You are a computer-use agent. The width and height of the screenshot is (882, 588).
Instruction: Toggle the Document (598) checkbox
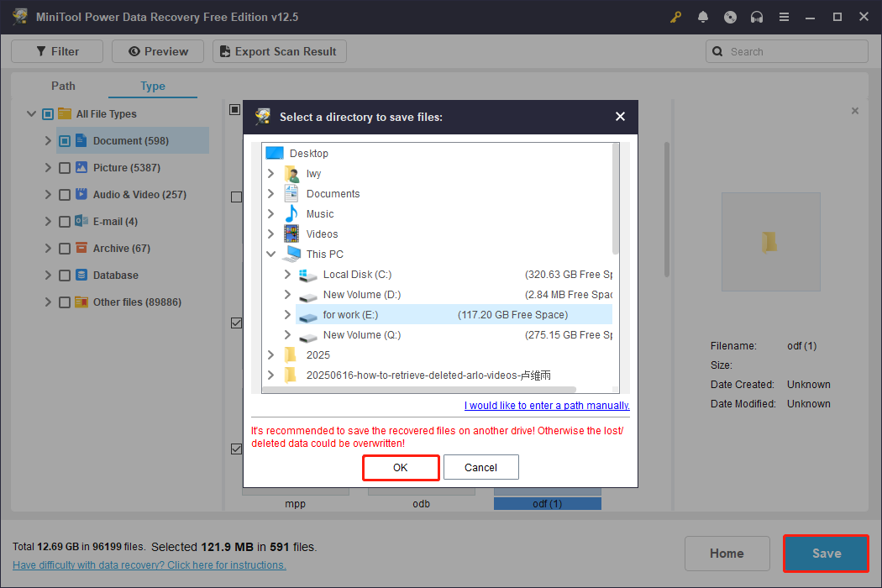coord(65,140)
